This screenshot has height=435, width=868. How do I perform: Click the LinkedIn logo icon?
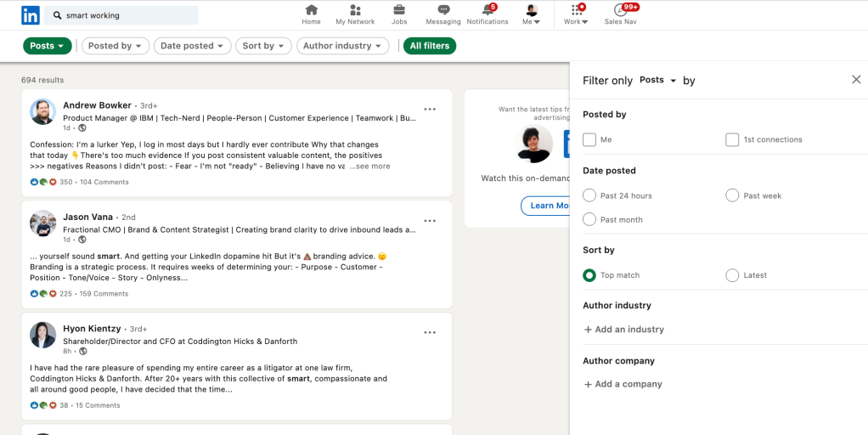click(x=31, y=15)
